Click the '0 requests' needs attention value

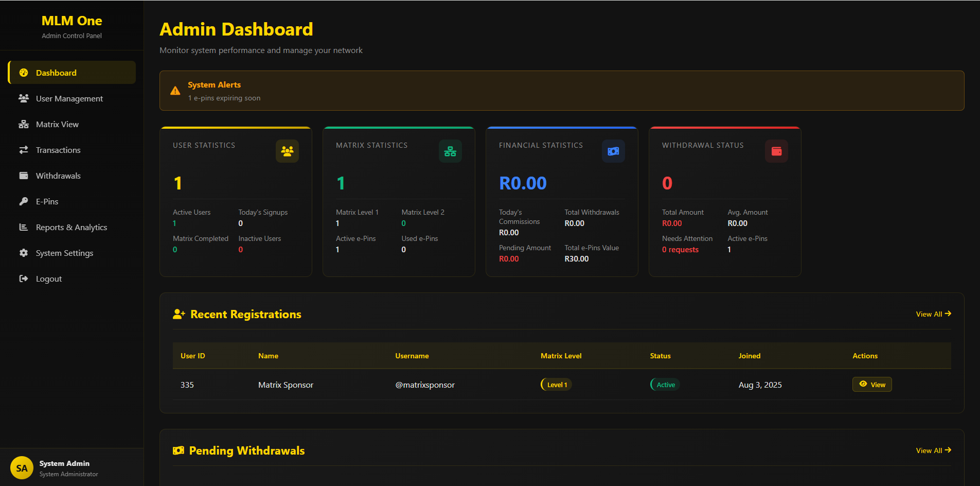tap(680, 250)
